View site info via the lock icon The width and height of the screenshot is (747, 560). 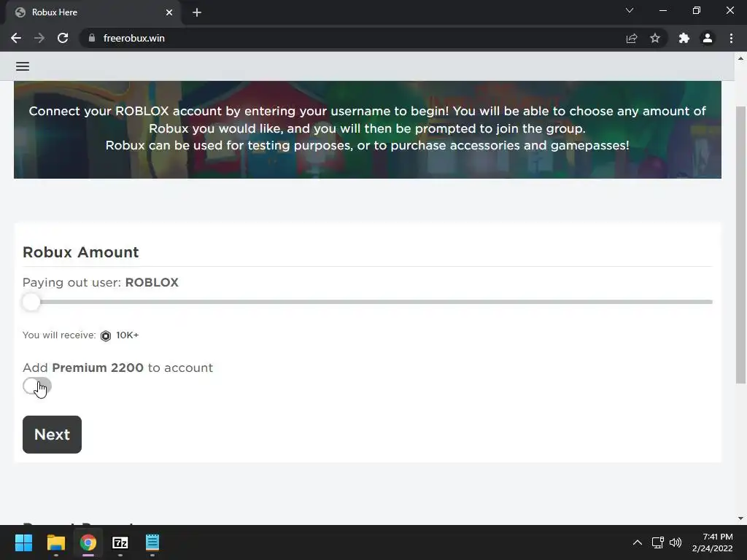92,38
